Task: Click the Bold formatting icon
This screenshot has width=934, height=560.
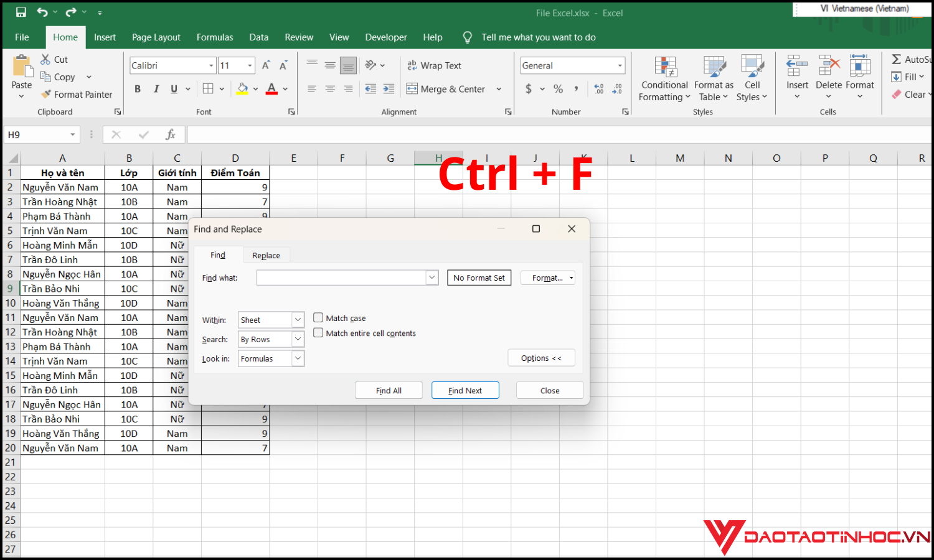Action: [x=138, y=89]
